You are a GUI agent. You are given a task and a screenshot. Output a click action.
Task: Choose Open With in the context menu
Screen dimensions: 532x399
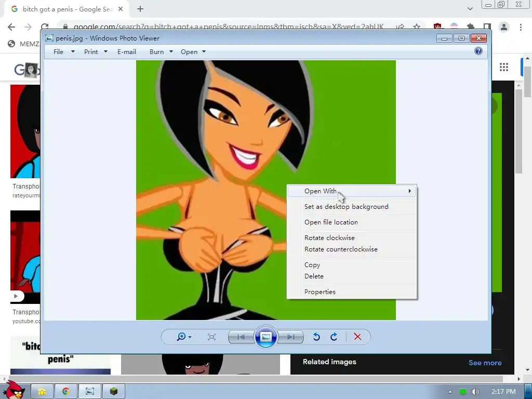[x=352, y=191]
